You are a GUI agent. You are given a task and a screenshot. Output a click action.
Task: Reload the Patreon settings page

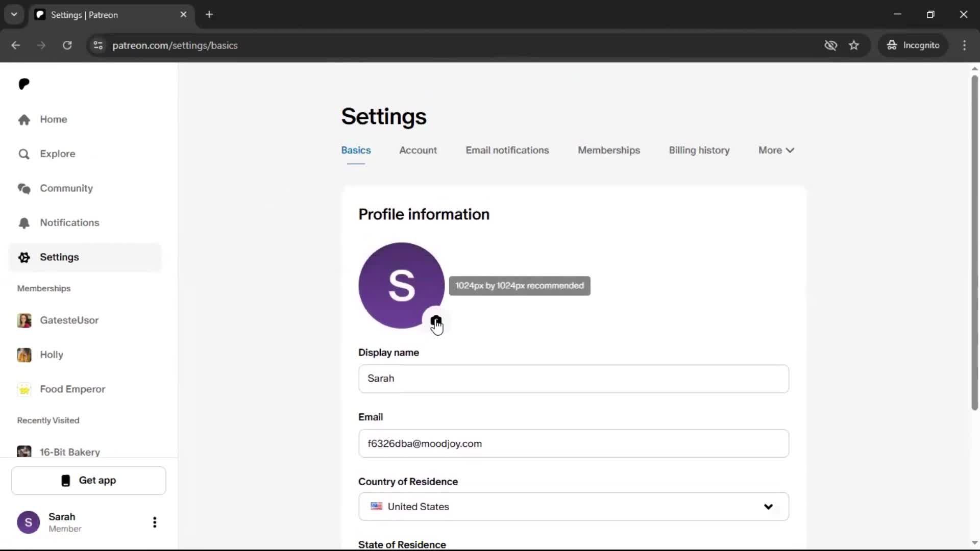[x=67, y=45]
